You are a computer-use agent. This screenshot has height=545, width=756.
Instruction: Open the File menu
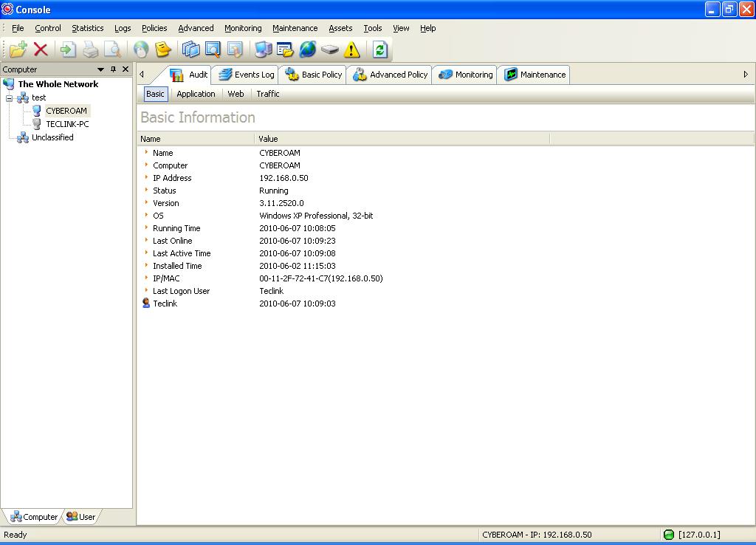coord(18,28)
